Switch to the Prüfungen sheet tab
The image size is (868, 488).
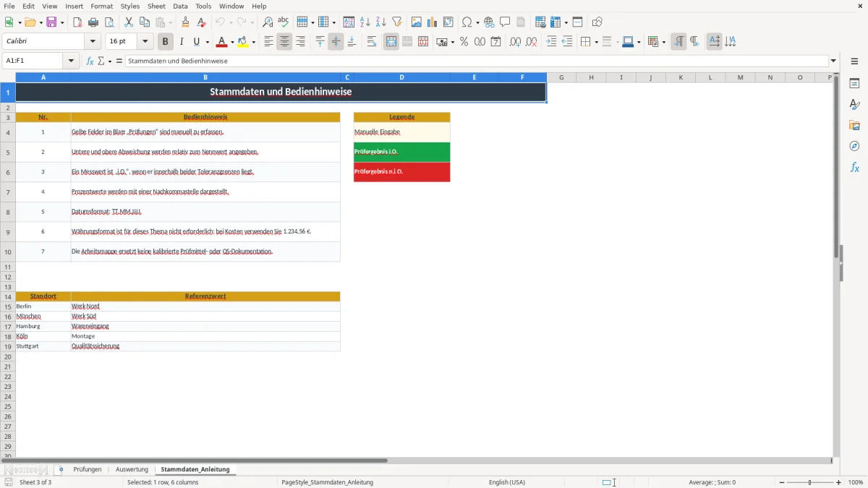(x=88, y=469)
